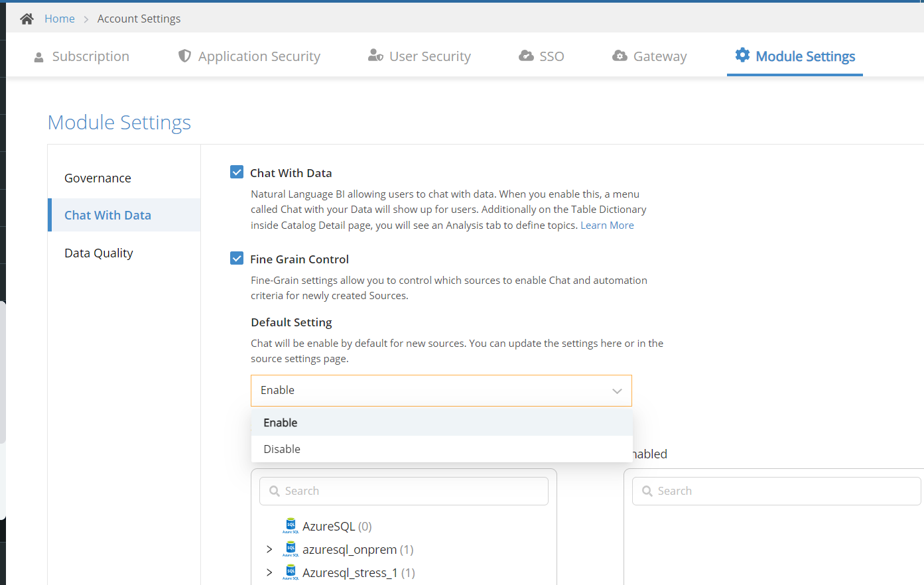Click the Application Security shield icon
This screenshot has width=924, height=585.
[184, 56]
